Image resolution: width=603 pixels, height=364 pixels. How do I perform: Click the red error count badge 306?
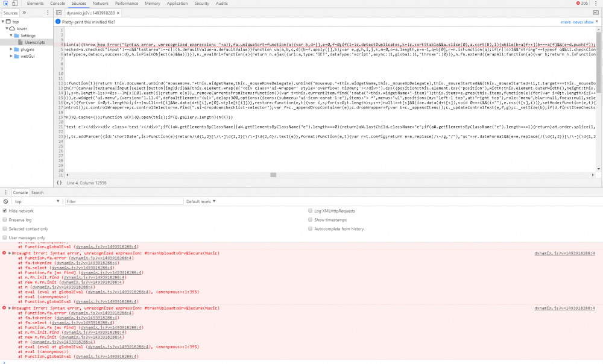pyautogui.click(x=582, y=3)
